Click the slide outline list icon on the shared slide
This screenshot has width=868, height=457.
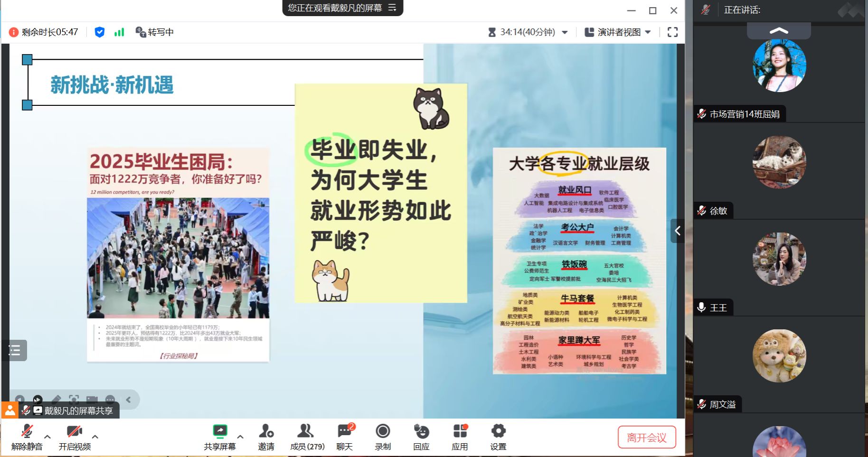15,351
